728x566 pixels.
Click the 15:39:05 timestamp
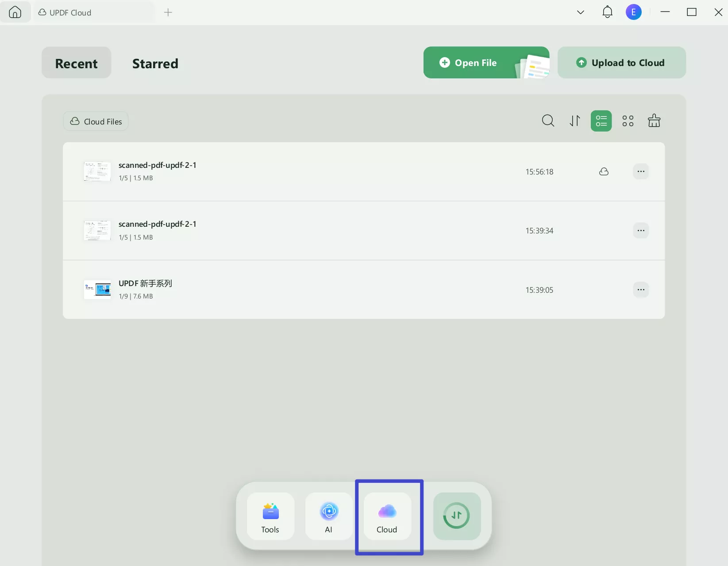[x=539, y=290]
